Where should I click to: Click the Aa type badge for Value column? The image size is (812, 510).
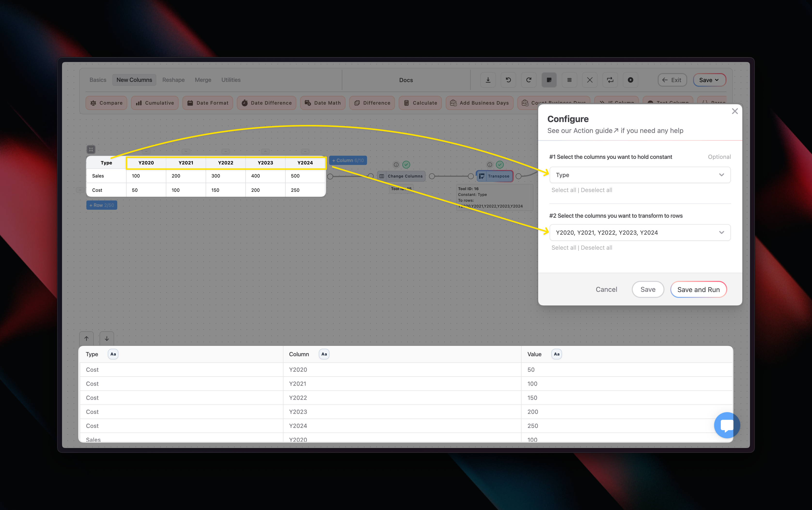point(557,354)
